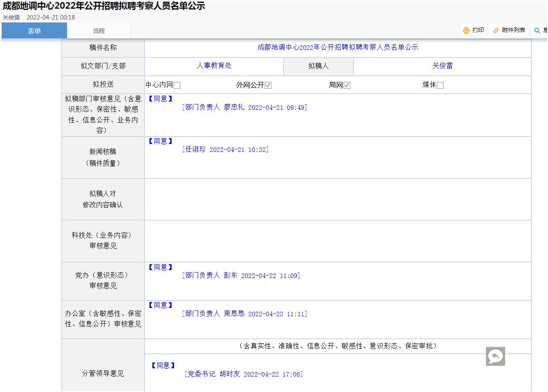This screenshot has width=548, height=392.
Task: Open the 流程 tab
Action: click(99, 31)
